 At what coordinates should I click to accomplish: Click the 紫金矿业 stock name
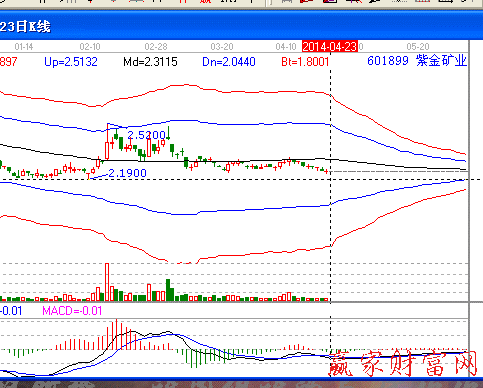pos(441,61)
